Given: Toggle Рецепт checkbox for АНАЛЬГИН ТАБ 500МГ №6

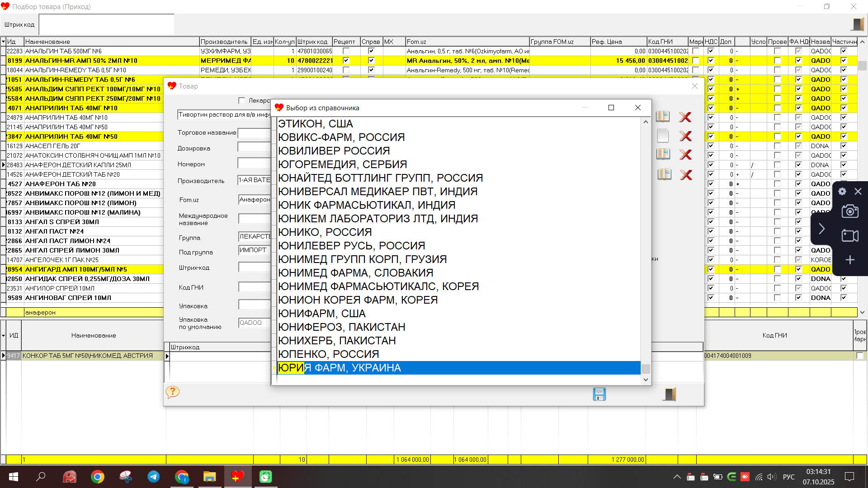Looking at the screenshot, I should [x=346, y=51].
